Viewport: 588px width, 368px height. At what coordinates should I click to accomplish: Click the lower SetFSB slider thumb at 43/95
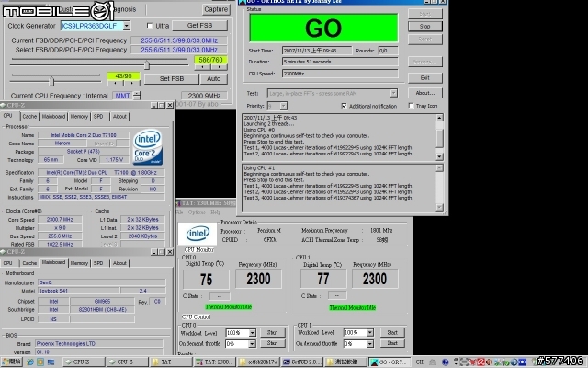(51, 81)
